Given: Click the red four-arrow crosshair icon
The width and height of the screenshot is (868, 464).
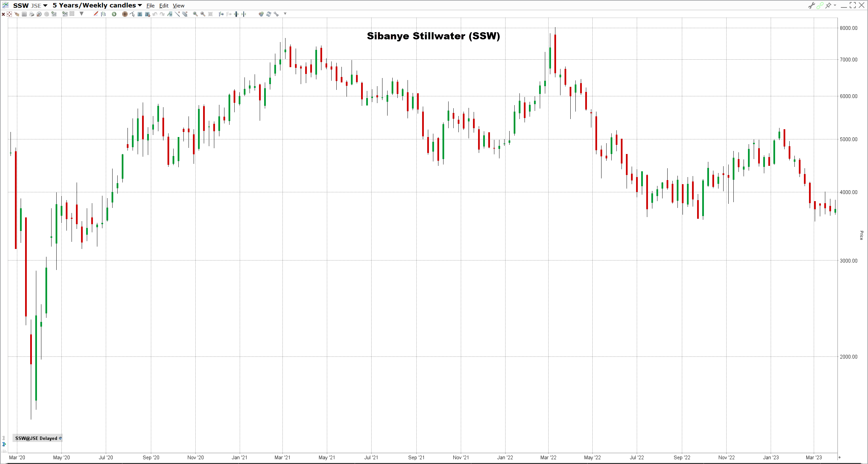Looking at the screenshot, I should [x=9, y=14].
